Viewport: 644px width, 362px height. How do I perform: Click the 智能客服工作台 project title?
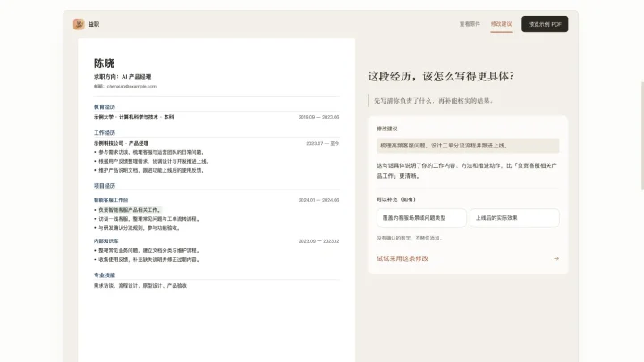111,200
